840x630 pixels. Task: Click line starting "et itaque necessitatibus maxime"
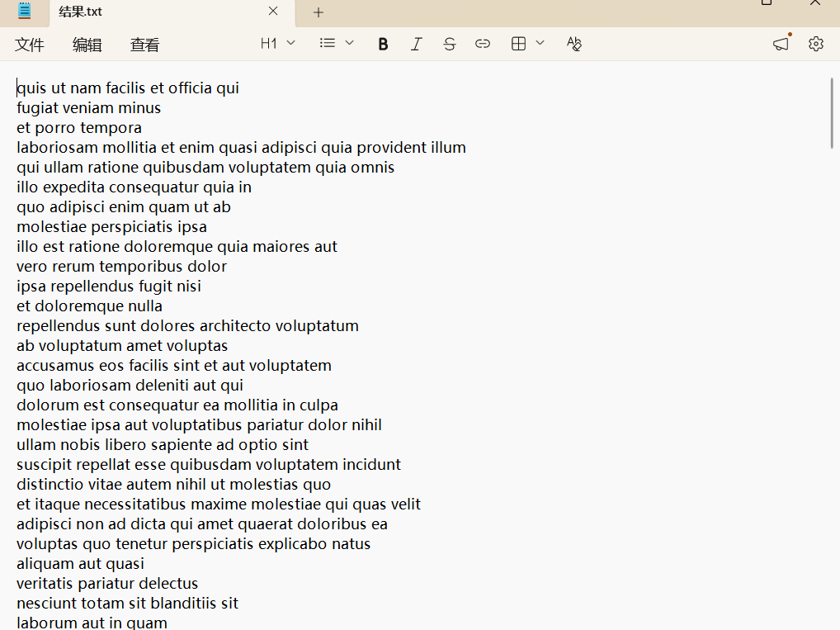tap(219, 504)
